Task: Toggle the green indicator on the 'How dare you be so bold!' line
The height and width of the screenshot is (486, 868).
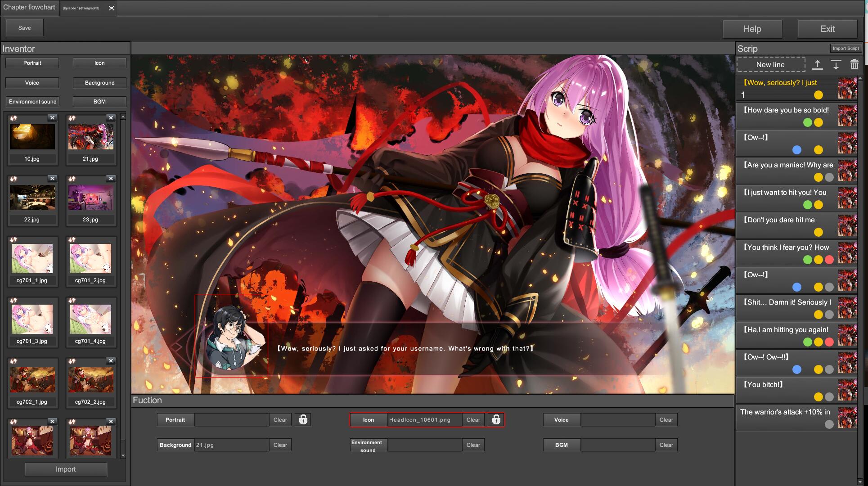Action: (x=808, y=122)
